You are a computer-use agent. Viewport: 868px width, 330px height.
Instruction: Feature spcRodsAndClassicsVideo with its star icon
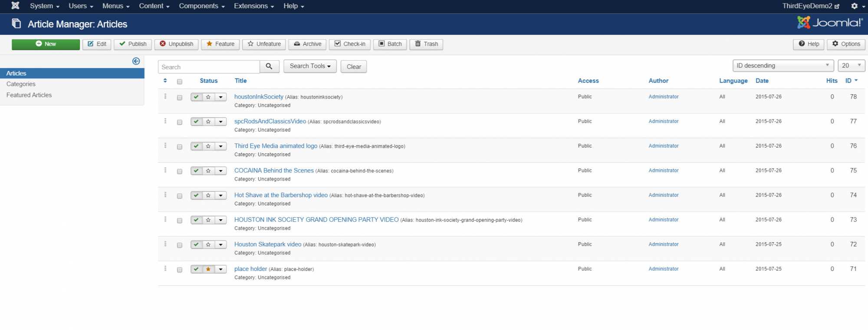click(208, 122)
